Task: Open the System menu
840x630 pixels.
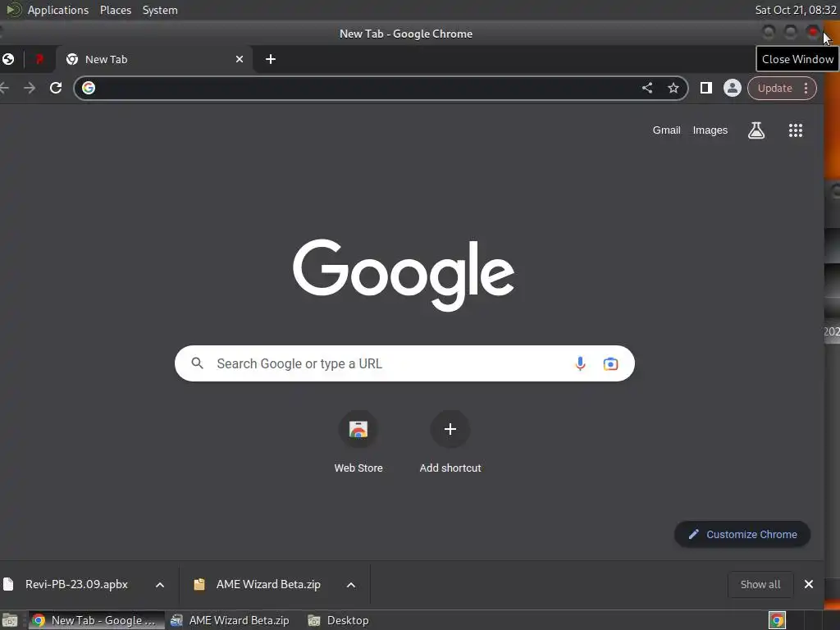Action: click(x=160, y=10)
